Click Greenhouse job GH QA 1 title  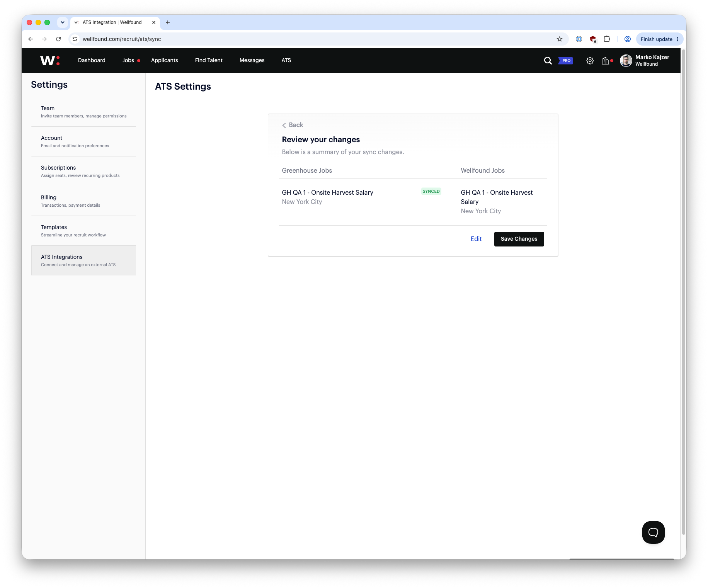point(327,193)
